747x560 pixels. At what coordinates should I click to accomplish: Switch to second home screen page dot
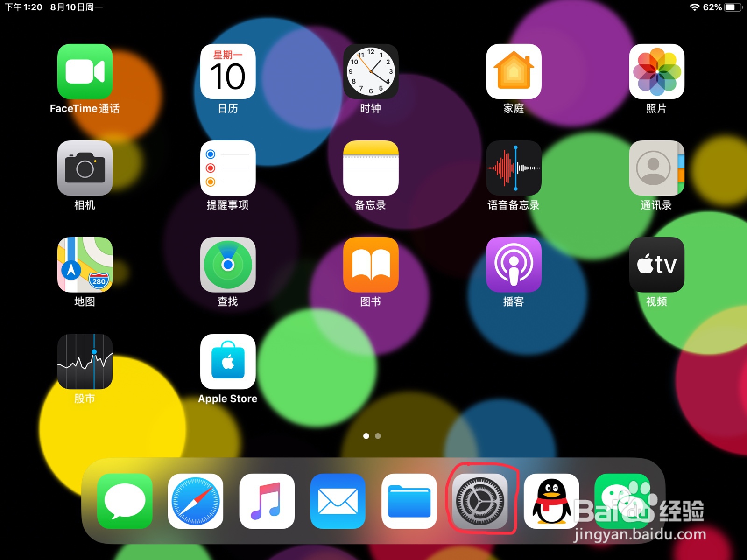coord(378,436)
